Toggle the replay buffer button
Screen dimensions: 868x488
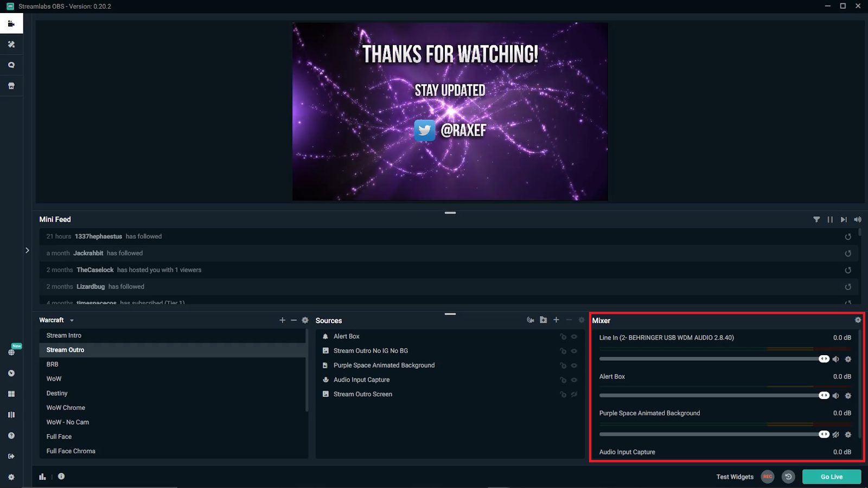[x=788, y=477]
